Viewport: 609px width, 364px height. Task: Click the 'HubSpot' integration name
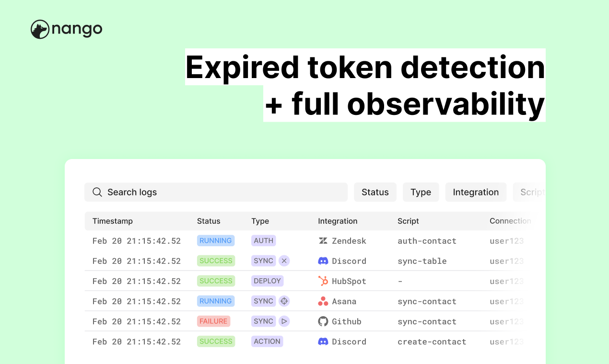pyautogui.click(x=349, y=282)
